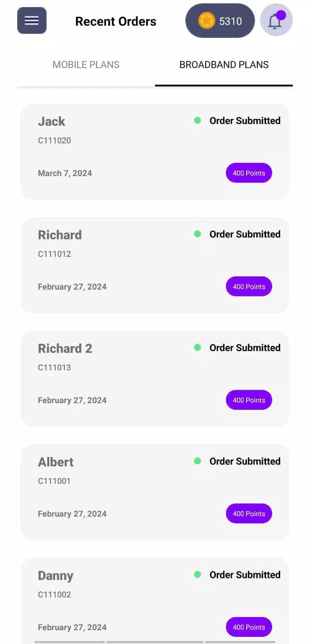Open Danny's order C111002

coord(126,601)
